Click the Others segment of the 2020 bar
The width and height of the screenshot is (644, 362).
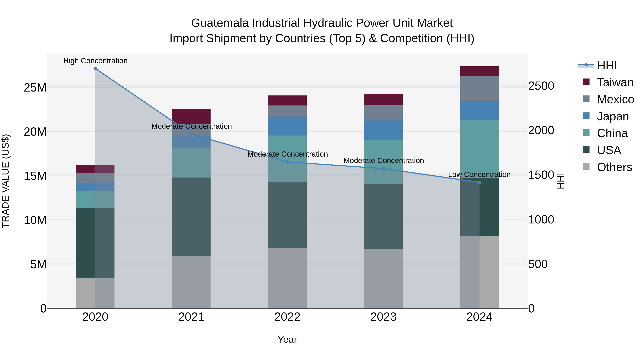click(95, 293)
